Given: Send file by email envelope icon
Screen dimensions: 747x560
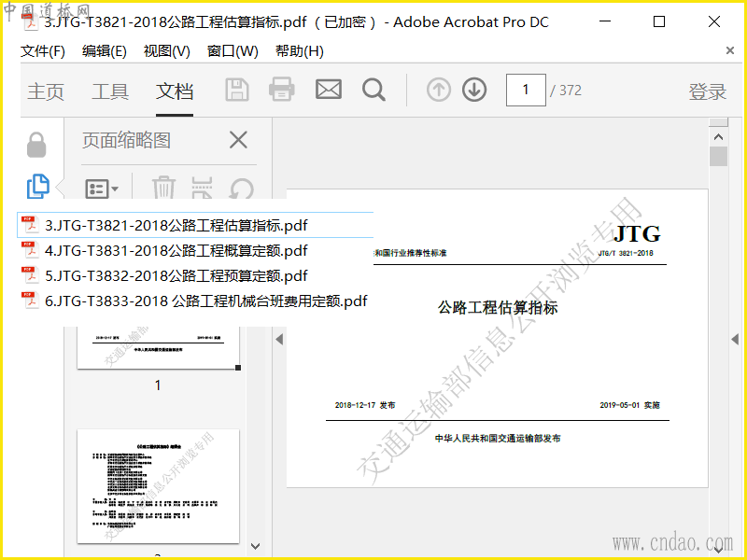Looking at the screenshot, I should [x=329, y=90].
